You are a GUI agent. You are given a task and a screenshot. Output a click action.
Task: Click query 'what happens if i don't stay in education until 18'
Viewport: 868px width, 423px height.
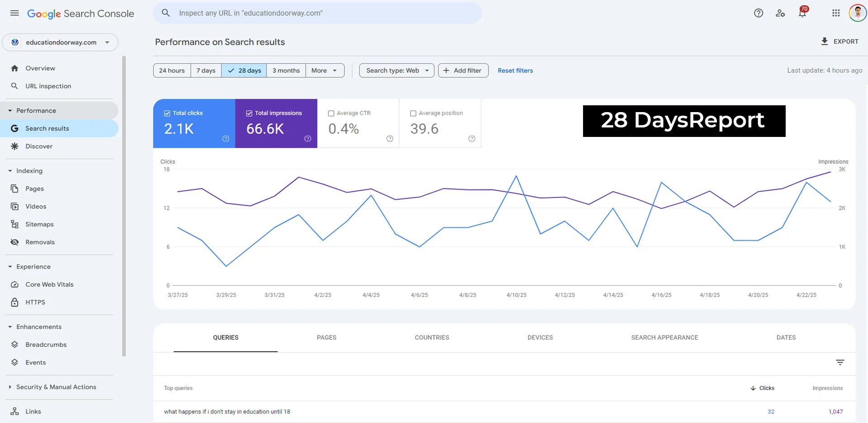[227, 412]
